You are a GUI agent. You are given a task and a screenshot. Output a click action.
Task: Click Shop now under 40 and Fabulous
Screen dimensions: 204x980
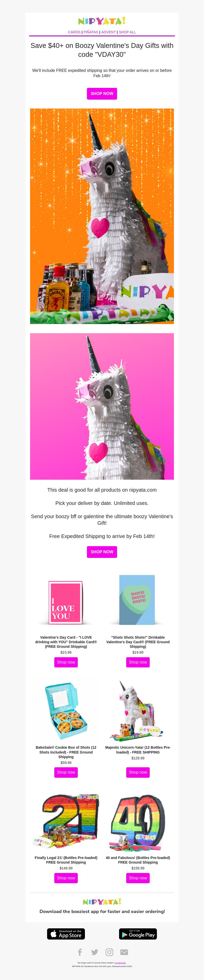click(138, 878)
